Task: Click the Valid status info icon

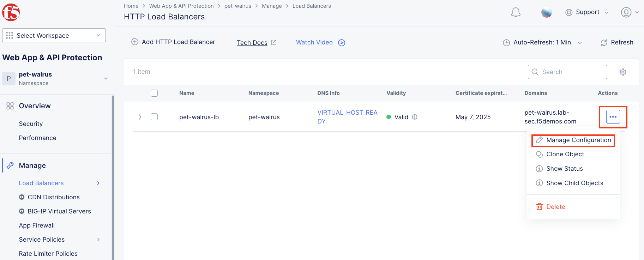Action: tap(415, 117)
